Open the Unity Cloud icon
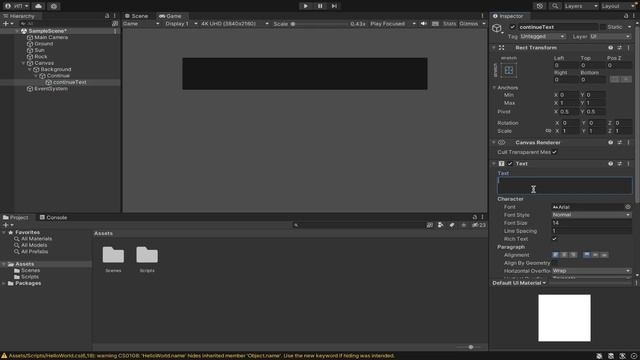640x360 pixels. (x=38, y=6)
